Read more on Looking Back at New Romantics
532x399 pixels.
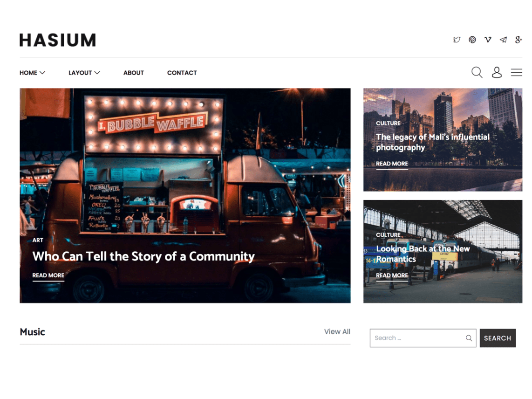point(392,275)
